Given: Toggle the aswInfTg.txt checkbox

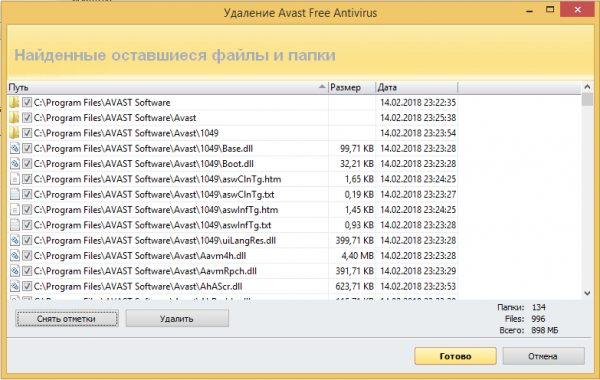Looking at the screenshot, I should point(27,225).
